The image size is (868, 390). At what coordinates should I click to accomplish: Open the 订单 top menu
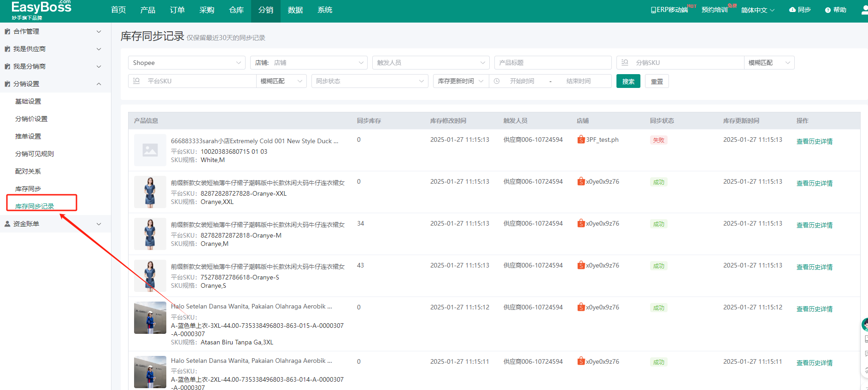click(x=177, y=10)
